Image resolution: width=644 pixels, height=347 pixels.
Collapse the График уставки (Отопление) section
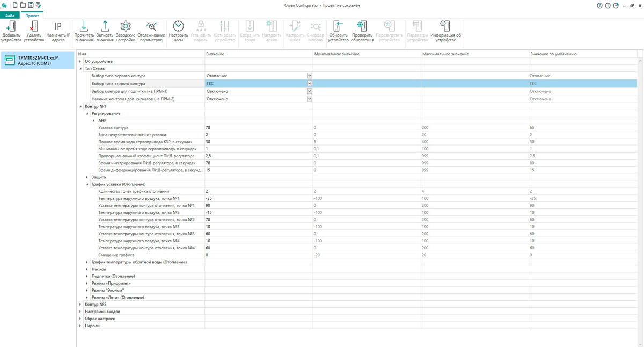[87, 184]
